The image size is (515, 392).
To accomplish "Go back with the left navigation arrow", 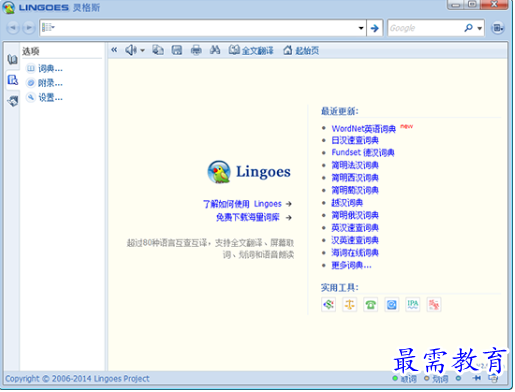I will tap(13, 28).
